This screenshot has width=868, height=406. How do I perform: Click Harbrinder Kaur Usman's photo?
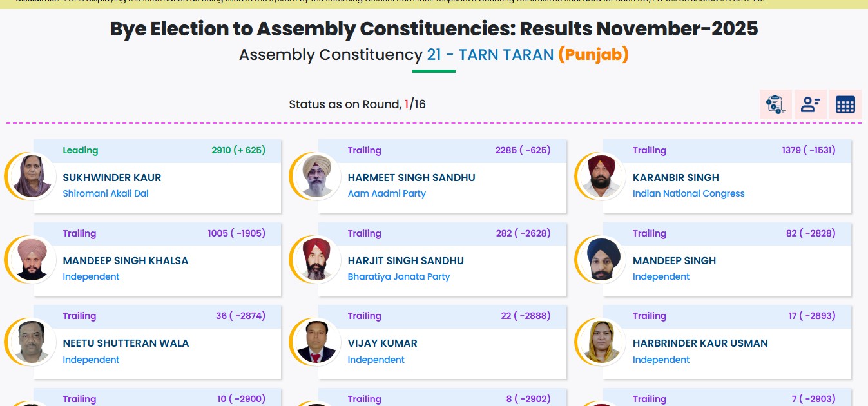(x=601, y=342)
